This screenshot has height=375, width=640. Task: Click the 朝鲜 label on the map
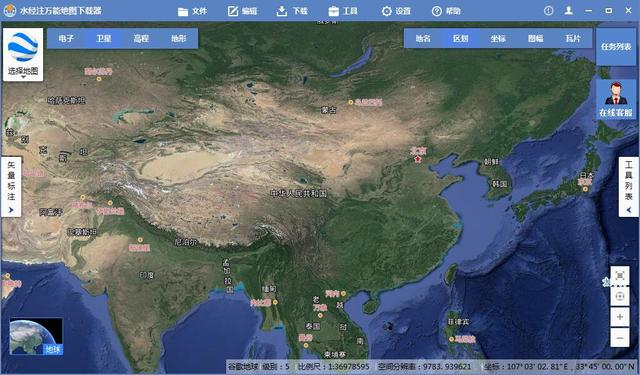491,162
